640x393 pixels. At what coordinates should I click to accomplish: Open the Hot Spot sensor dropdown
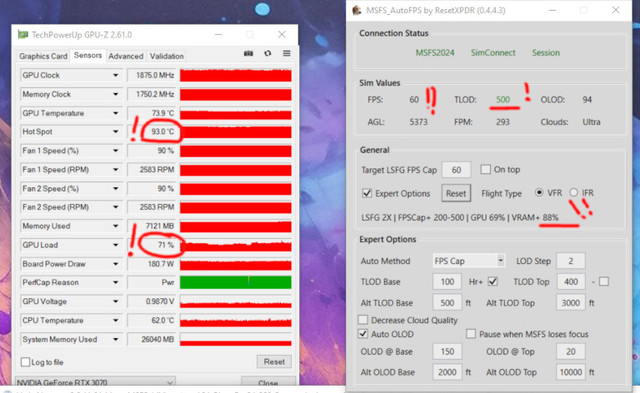116,132
